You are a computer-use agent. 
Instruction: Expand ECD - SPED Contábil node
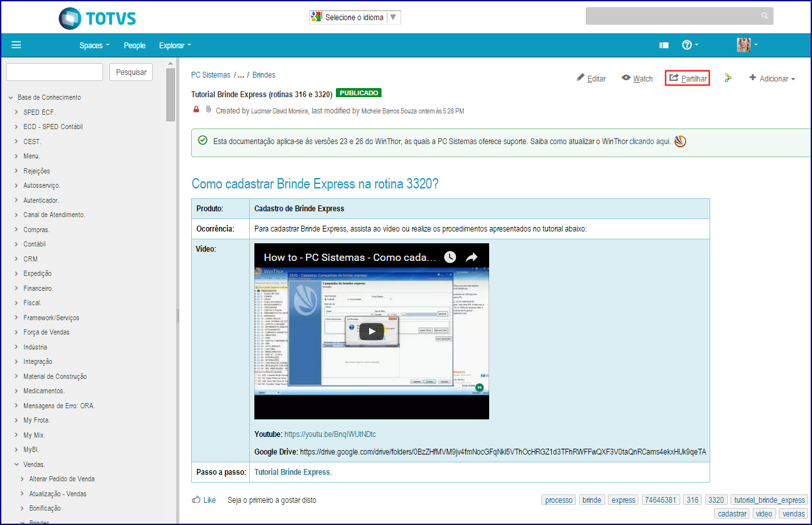(x=16, y=127)
